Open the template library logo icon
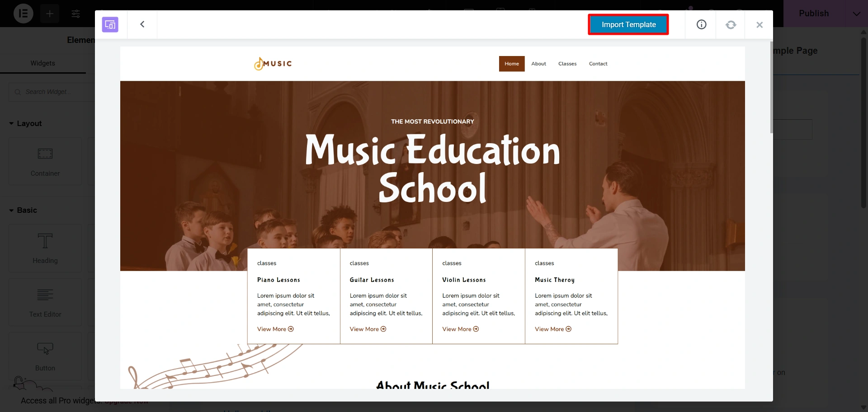The height and width of the screenshot is (412, 868). (110, 24)
